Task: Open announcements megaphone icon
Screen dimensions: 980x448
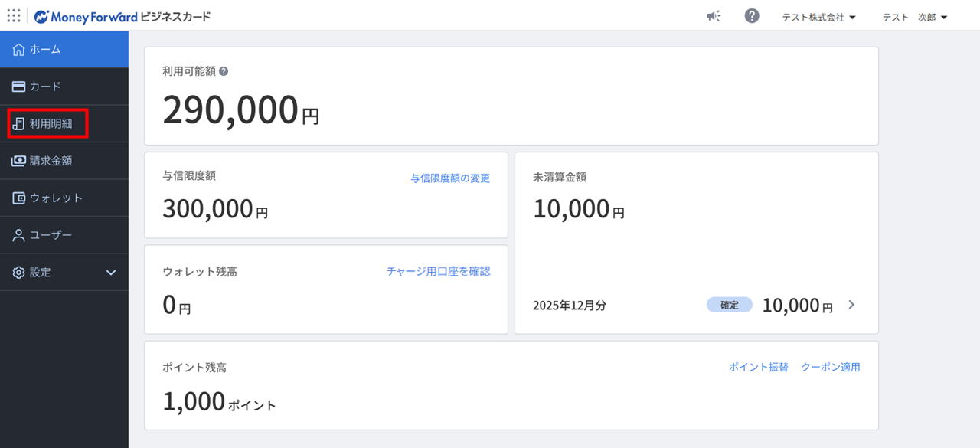Action: pos(714,16)
